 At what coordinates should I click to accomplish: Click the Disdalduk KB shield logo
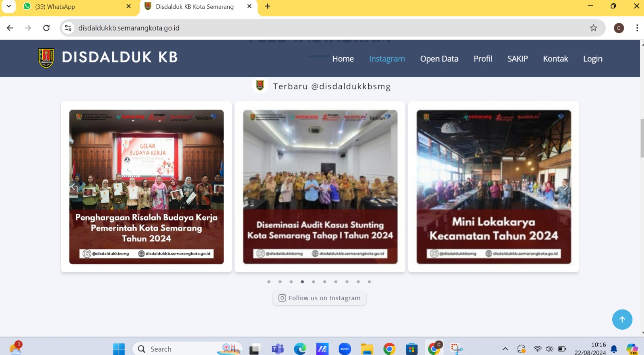coord(46,58)
